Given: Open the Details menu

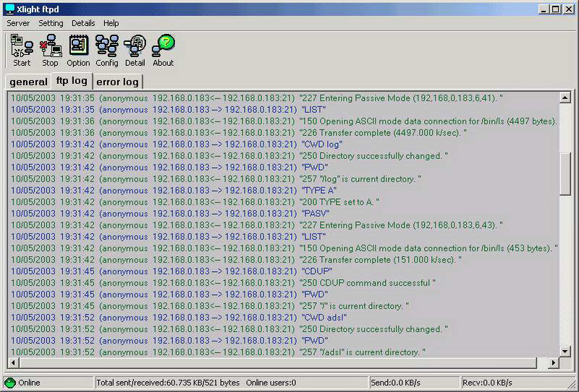Looking at the screenshot, I should tap(83, 23).
